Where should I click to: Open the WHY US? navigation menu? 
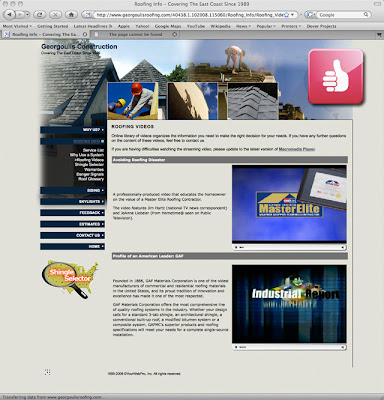point(73,130)
